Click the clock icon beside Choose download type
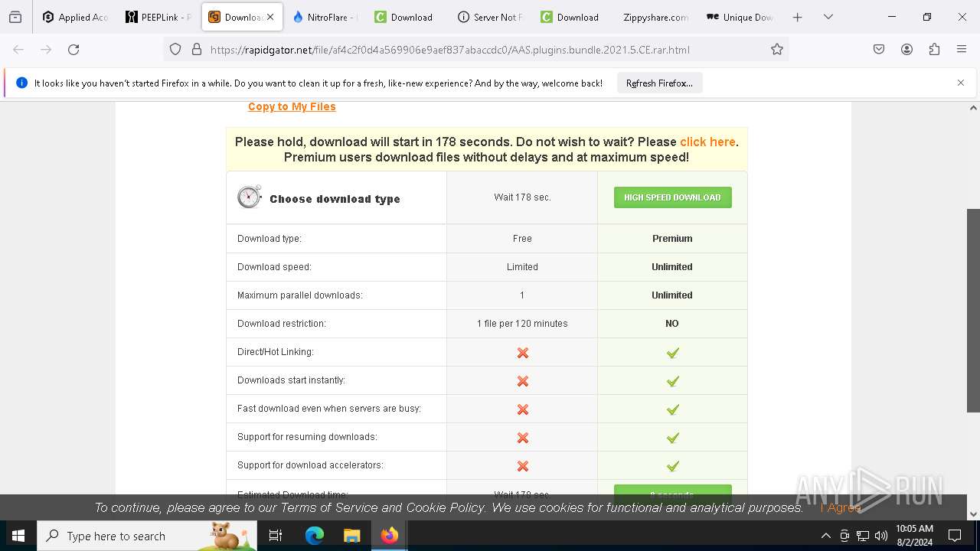The width and height of the screenshot is (980, 551). click(250, 197)
